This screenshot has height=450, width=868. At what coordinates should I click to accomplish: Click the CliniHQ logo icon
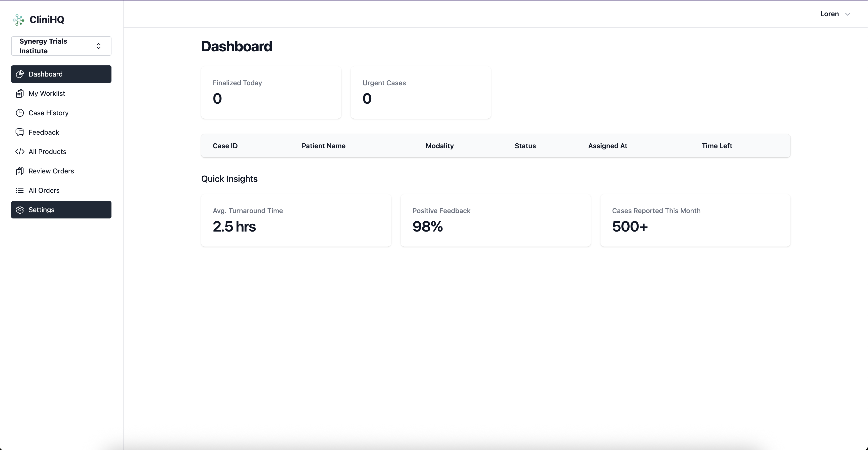click(x=18, y=20)
